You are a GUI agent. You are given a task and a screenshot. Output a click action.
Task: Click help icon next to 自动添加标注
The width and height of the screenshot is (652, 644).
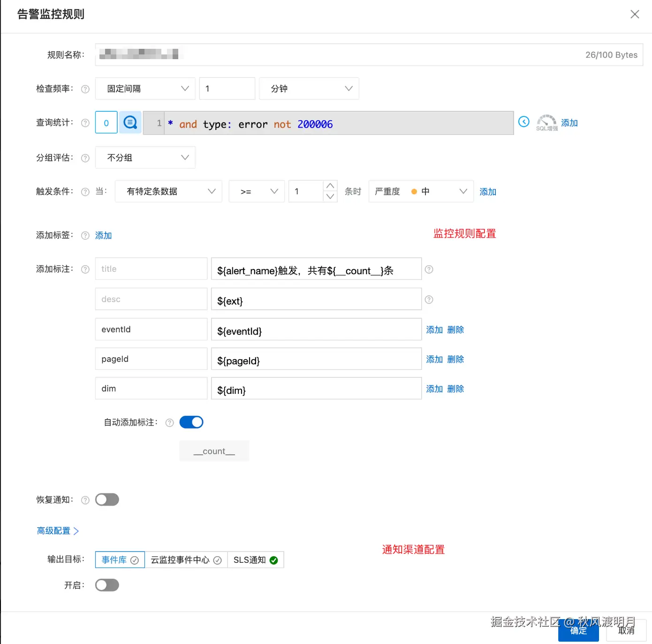pos(170,423)
